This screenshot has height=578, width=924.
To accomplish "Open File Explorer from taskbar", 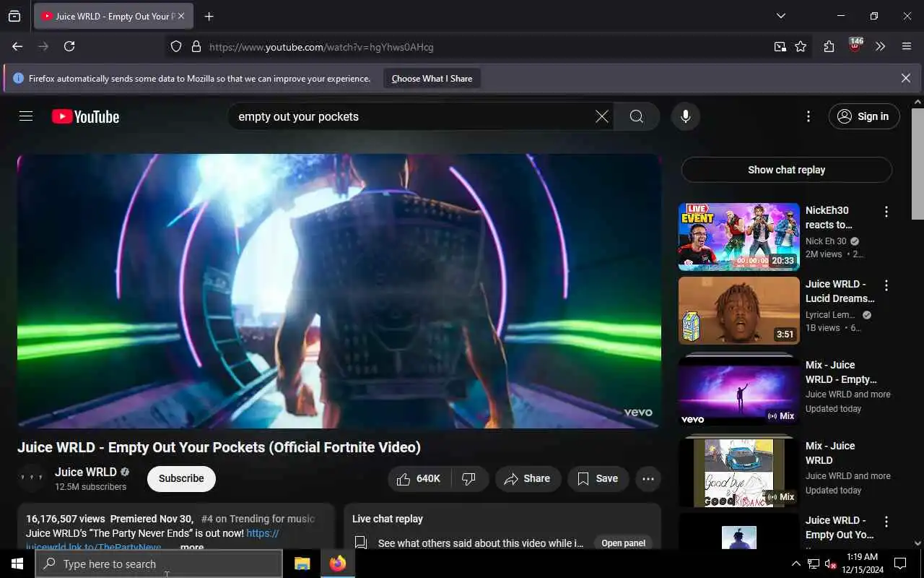I will click(302, 564).
